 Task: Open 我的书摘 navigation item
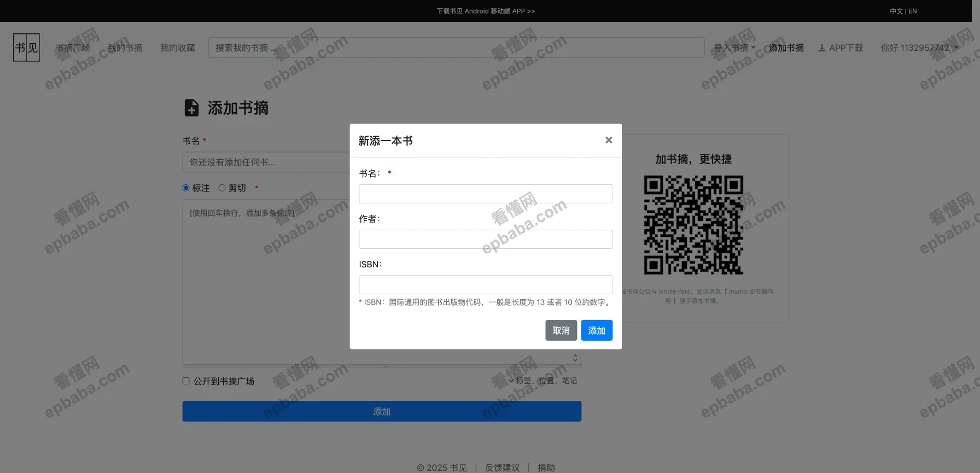125,48
